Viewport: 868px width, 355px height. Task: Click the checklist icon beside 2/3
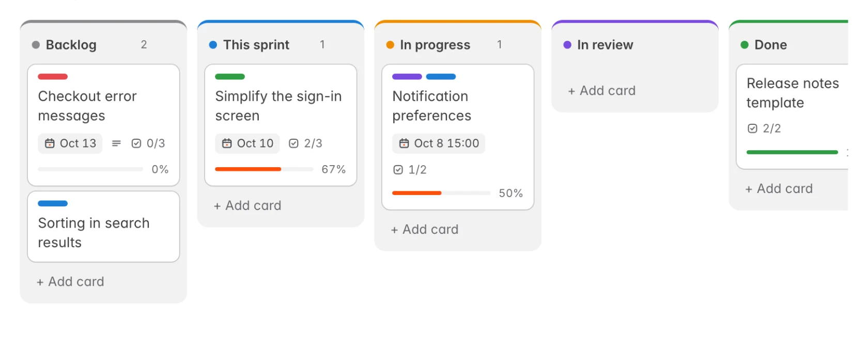pos(293,143)
